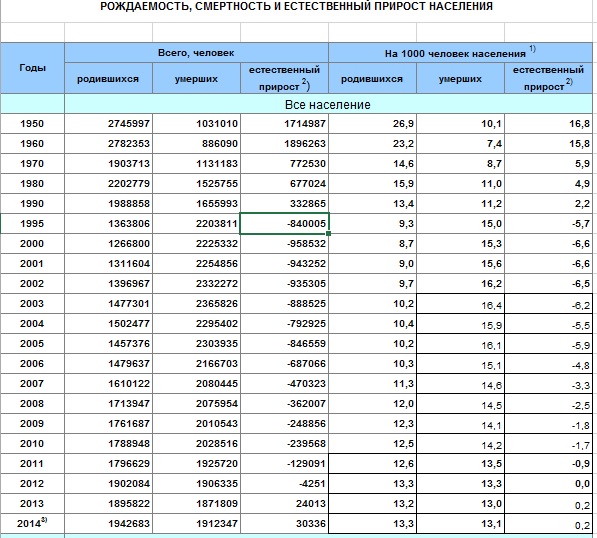597x538 pixels.
Task: Select births cell 1942683
Action: coord(109,523)
